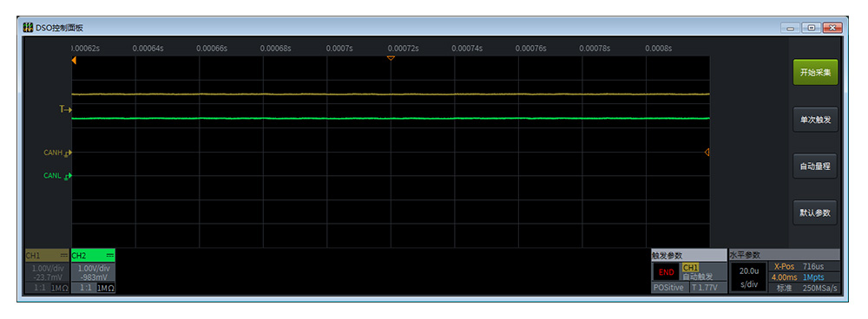
Task: Click the green 开始采集 start acquisition button
Action: [815, 73]
